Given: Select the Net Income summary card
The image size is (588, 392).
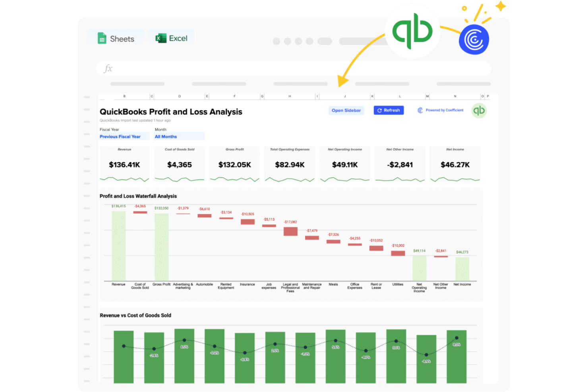Looking at the screenshot, I should (x=455, y=164).
